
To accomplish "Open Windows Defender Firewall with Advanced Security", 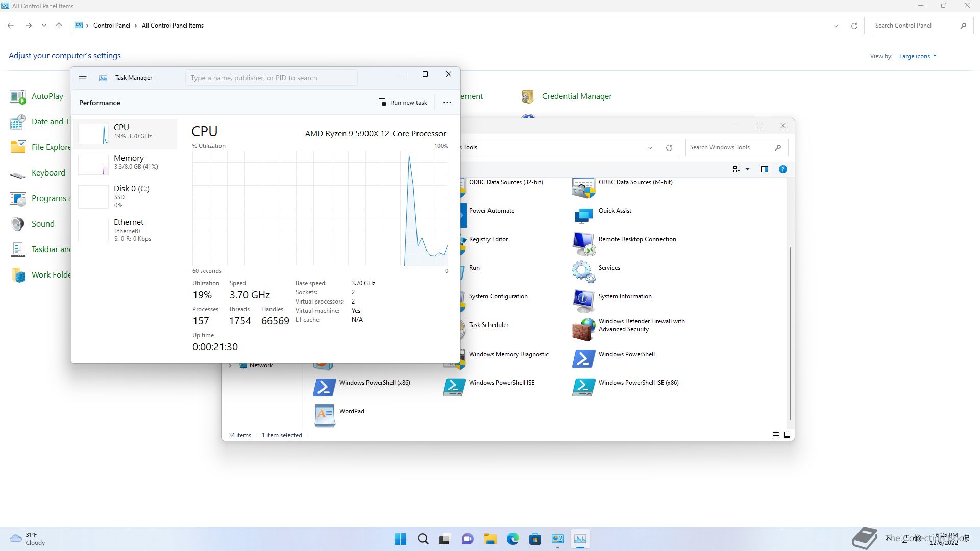I will (x=629, y=329).
